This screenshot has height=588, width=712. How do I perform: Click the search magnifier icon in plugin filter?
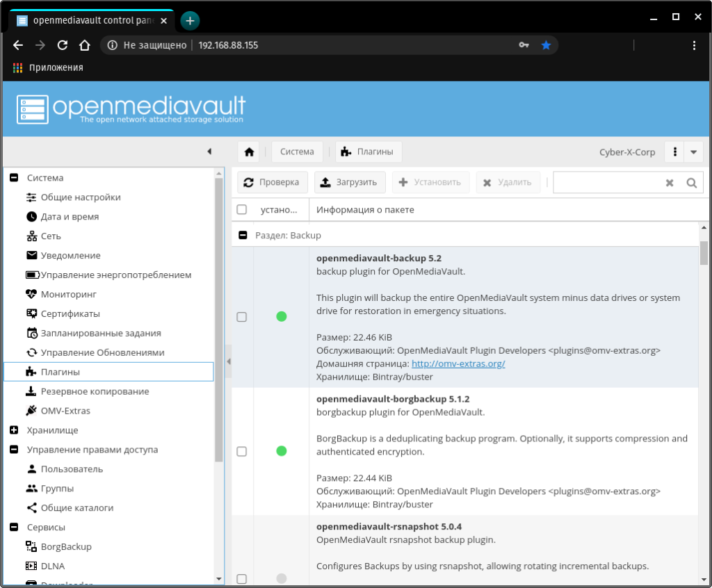pos(691,183)
